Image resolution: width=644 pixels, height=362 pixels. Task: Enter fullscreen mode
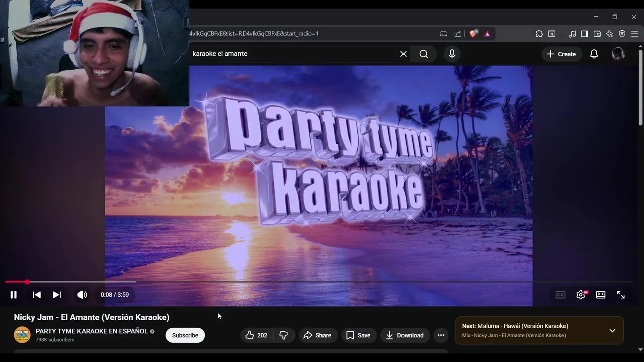pos(621,295)
